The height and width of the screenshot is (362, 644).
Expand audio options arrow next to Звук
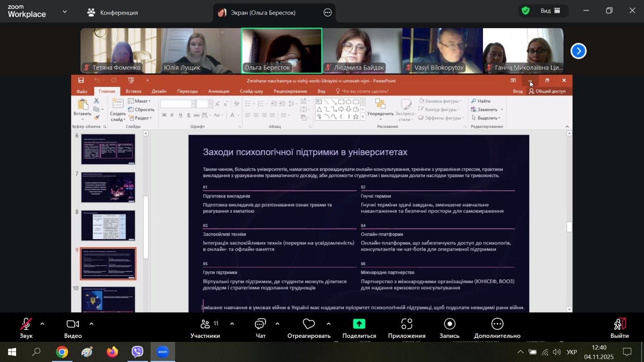point(42,324)
